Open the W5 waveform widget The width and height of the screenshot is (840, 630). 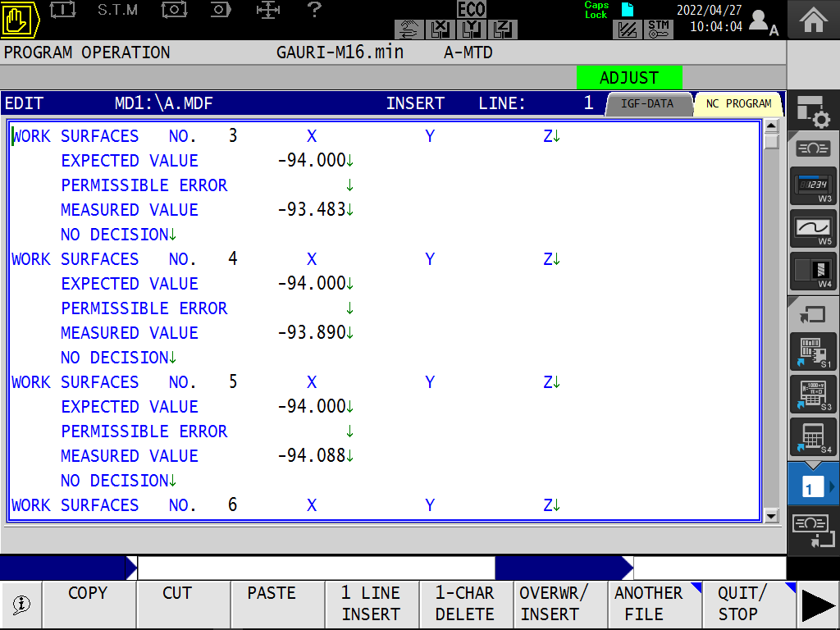pyautogui.click(x=813, y=229)
